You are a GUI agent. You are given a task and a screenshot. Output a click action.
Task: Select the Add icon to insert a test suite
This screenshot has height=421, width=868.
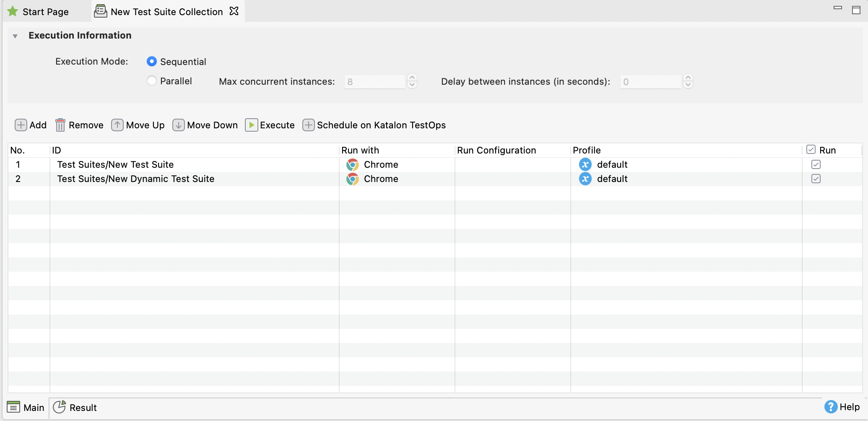(21, 125)
